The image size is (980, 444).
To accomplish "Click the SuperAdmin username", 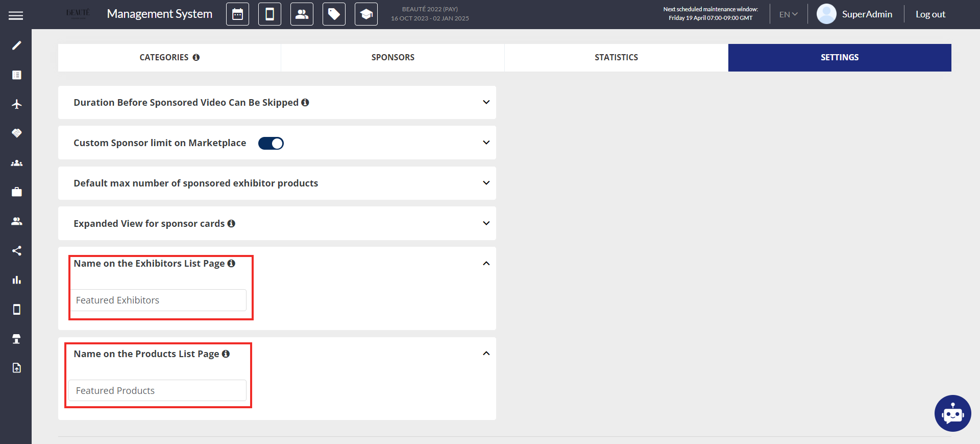I will click(867, 14).
